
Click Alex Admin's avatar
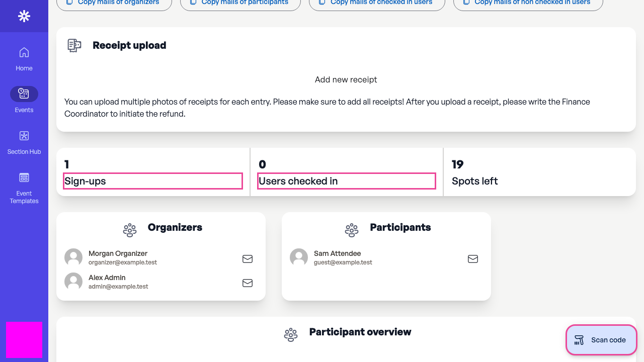coord(73,282)
